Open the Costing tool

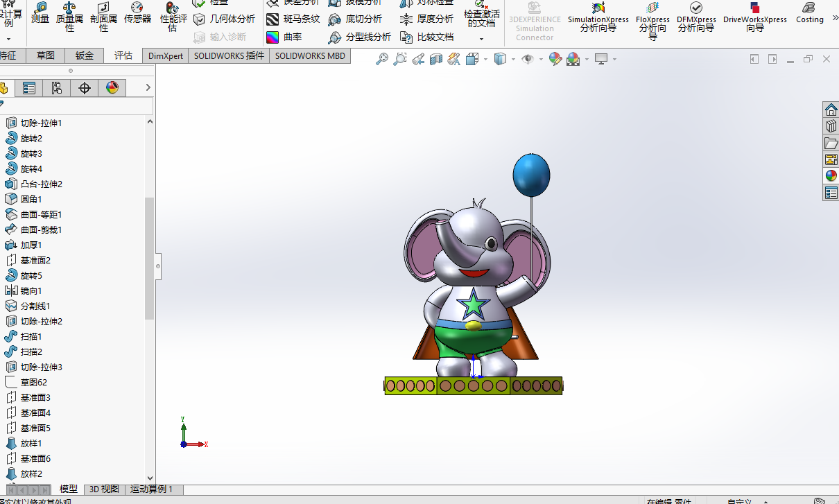point(809,12)
